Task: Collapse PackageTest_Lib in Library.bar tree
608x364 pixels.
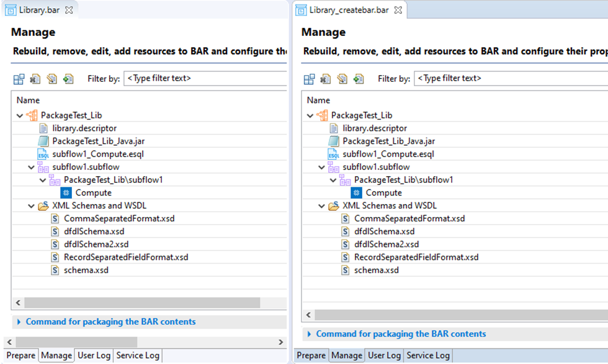Action: (x=20, y=115)
